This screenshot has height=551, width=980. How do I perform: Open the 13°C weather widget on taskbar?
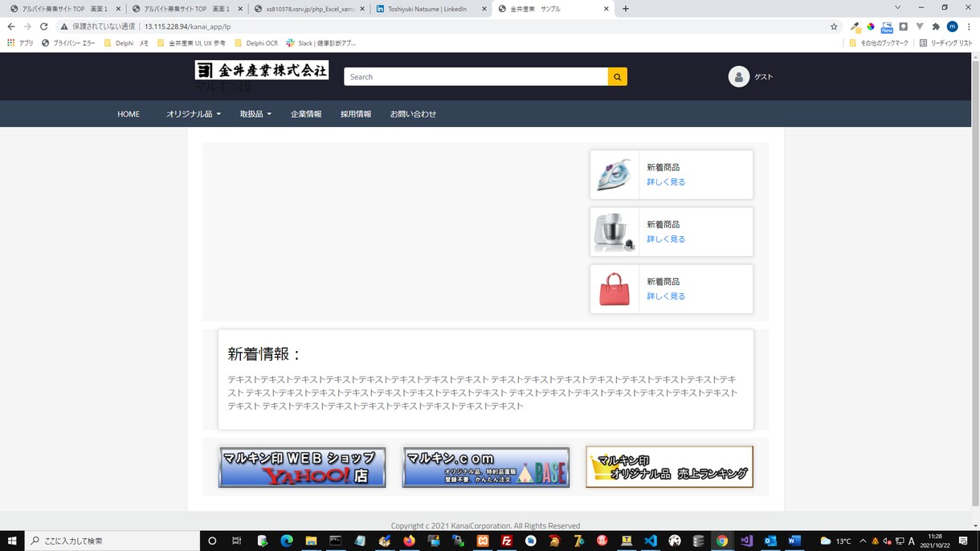pyautogui.click(x=835, y=541)
